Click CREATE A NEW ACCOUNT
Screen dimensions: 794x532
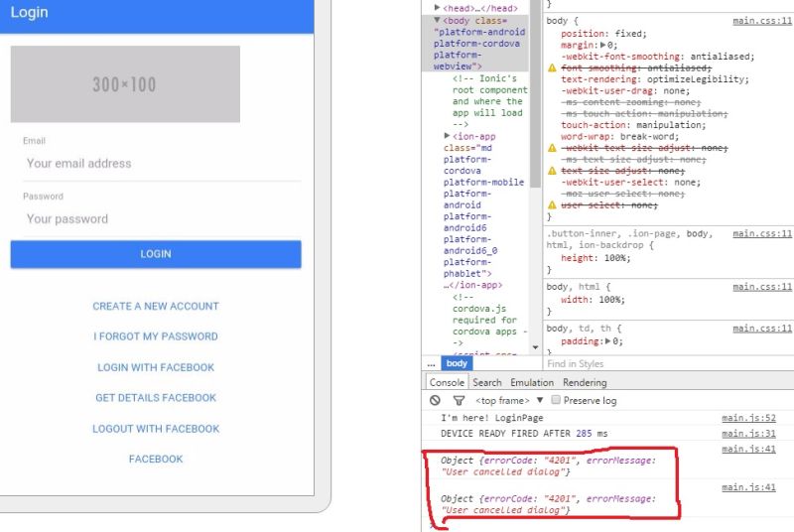pos(156,307)
